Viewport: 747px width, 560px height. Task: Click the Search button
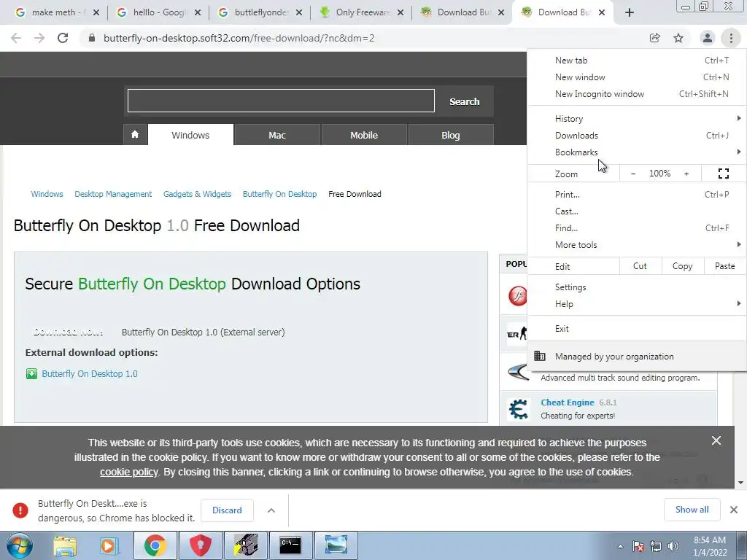tap(465, 101)
